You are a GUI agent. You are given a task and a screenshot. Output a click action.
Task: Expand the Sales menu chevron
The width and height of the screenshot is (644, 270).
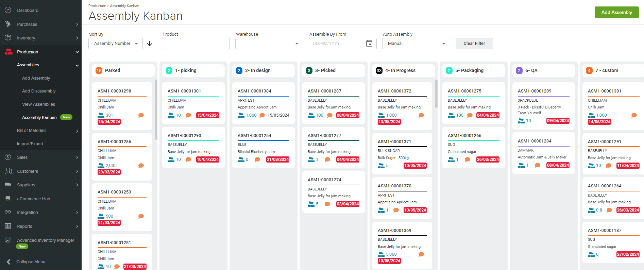pyautogui.click(x=77, y=157)
